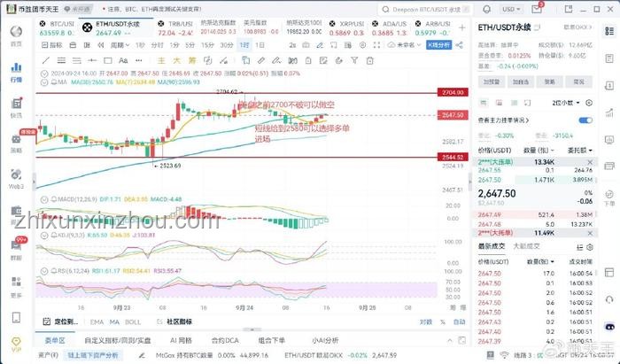Collapse the RSI indicator panel arrow
620x364 pixels.
pos(44,271)
